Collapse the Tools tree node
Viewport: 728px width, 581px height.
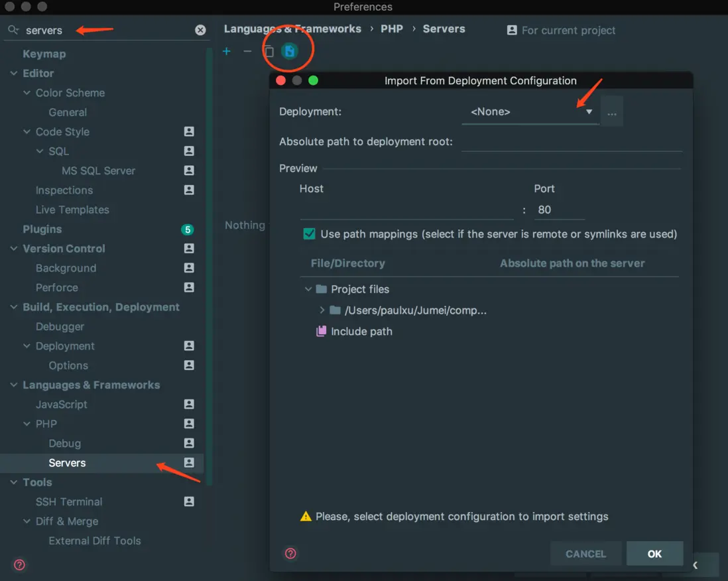(x=14, y=482)
